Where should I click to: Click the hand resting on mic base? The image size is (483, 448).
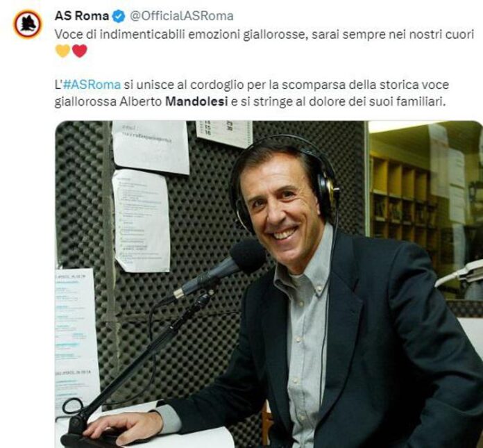(x=124, y=428)
